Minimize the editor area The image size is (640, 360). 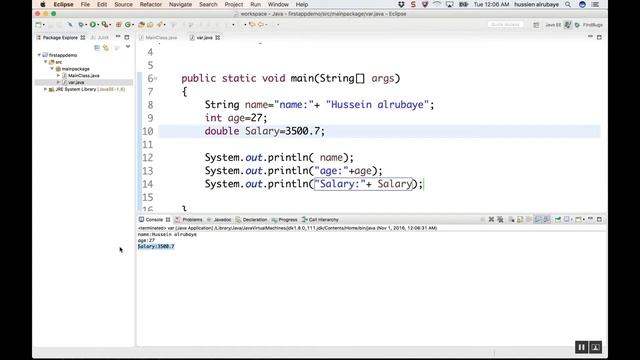point(590,37)
